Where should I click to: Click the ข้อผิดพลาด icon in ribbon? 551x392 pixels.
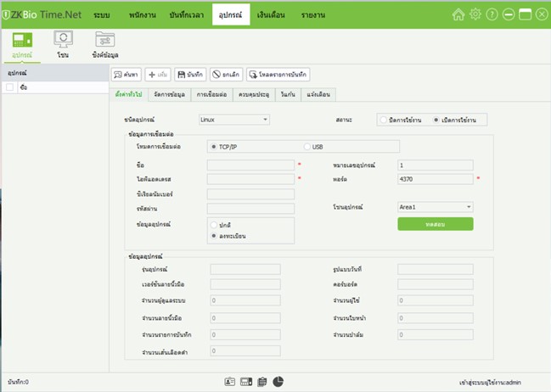104,40
